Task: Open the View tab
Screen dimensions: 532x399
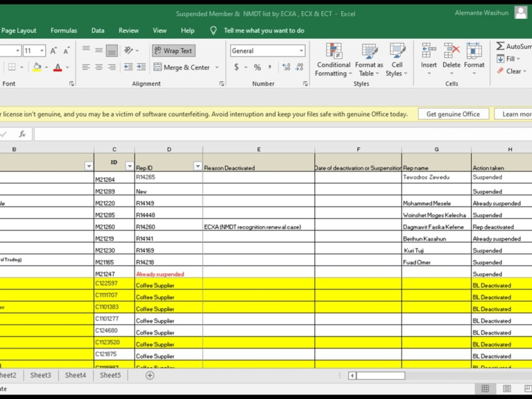Action: (160, 30)
